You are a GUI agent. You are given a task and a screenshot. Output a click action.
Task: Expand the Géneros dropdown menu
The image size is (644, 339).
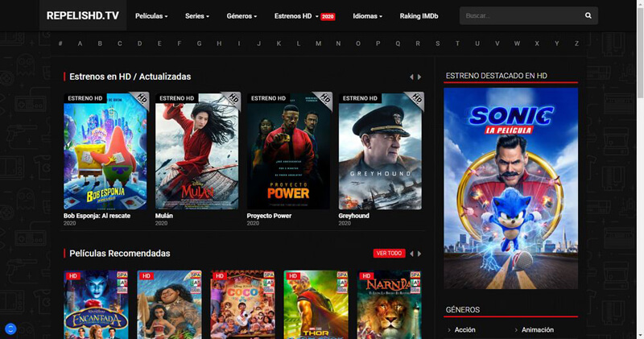tap(242, 16)
